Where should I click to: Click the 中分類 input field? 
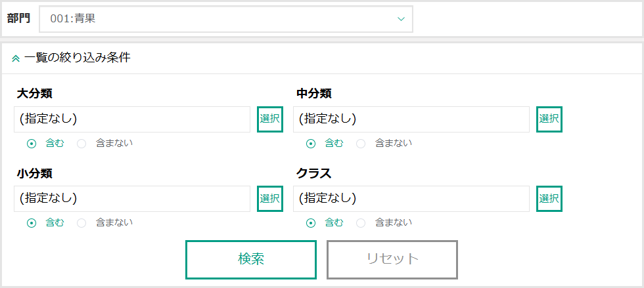pos(411,119)
